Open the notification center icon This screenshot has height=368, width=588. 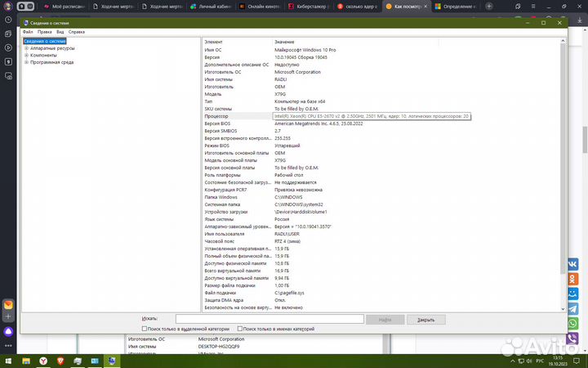point(576,361)
